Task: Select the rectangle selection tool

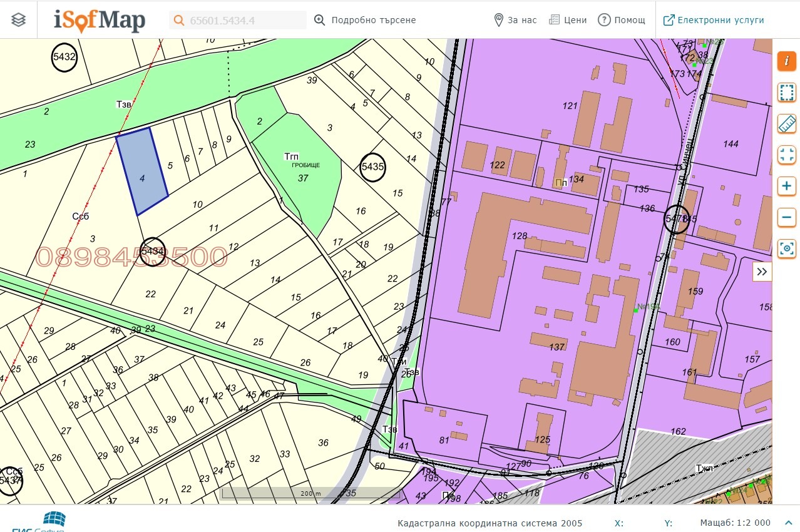Action: [786, 93]
